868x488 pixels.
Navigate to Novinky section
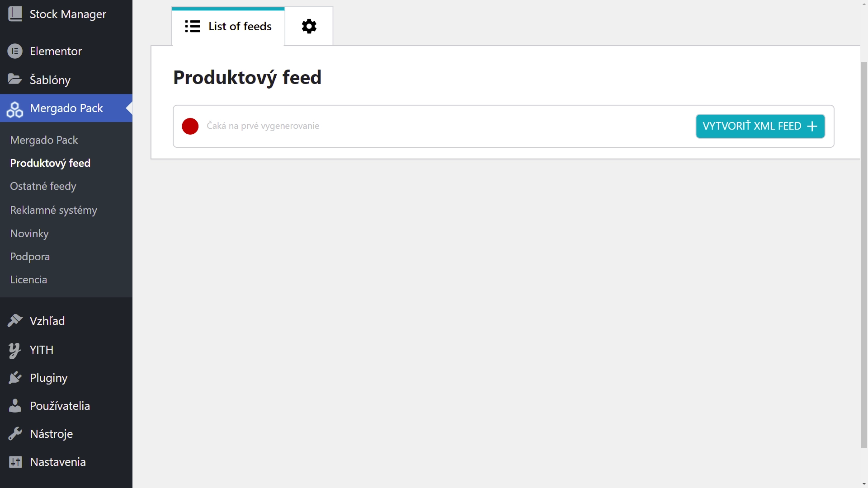pos(29,233)
